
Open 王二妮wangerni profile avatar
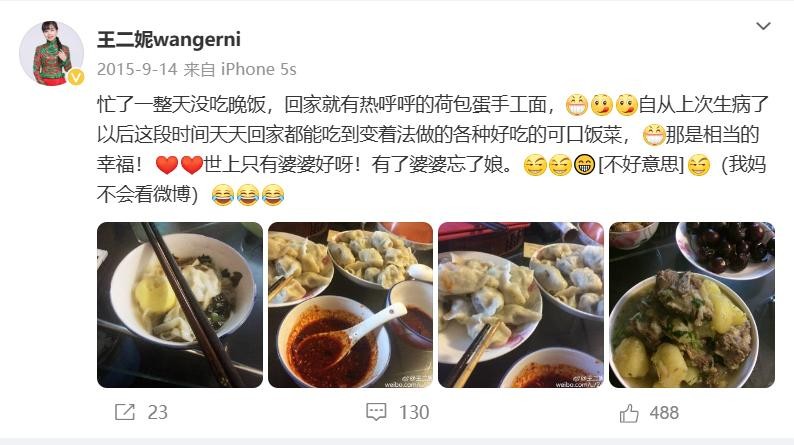click(51, 53)
